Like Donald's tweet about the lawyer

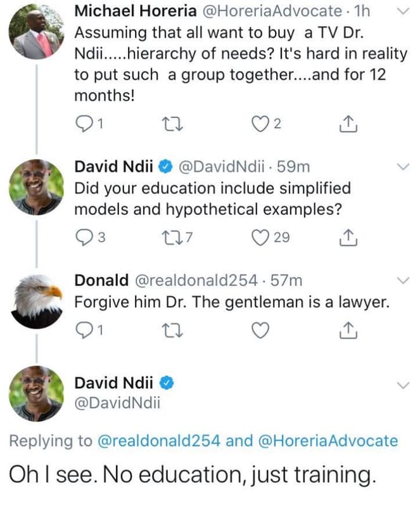click(260, 330)
